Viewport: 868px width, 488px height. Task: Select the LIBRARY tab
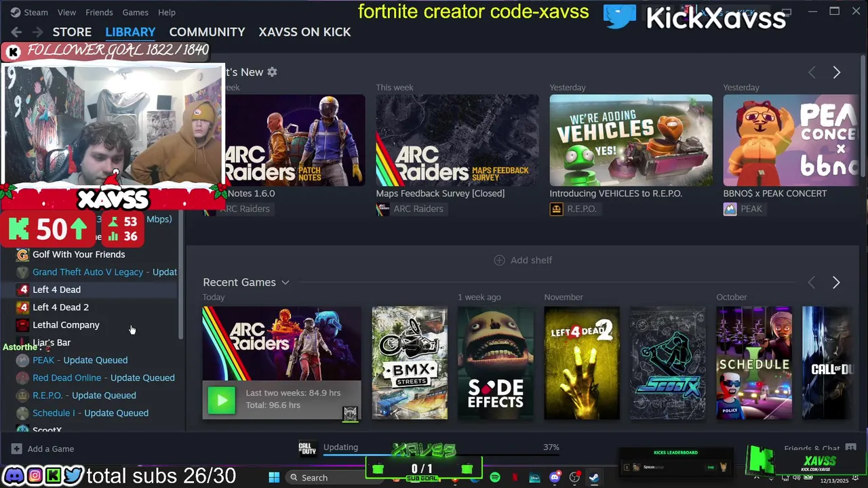click(x=130, y=32)
